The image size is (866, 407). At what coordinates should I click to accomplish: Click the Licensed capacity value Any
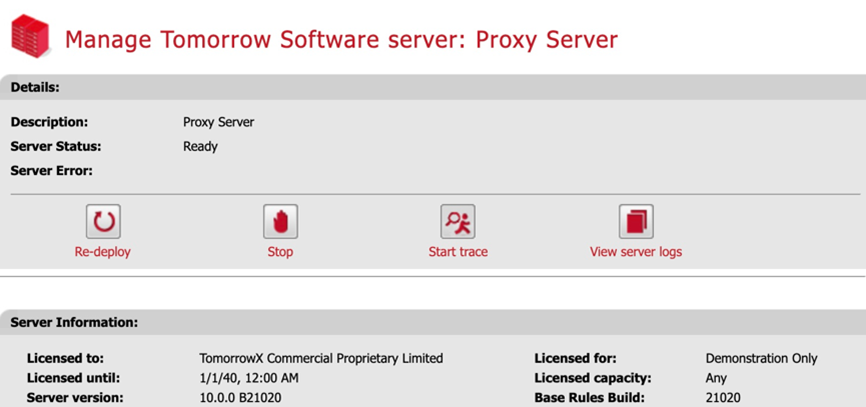point(716,378)
